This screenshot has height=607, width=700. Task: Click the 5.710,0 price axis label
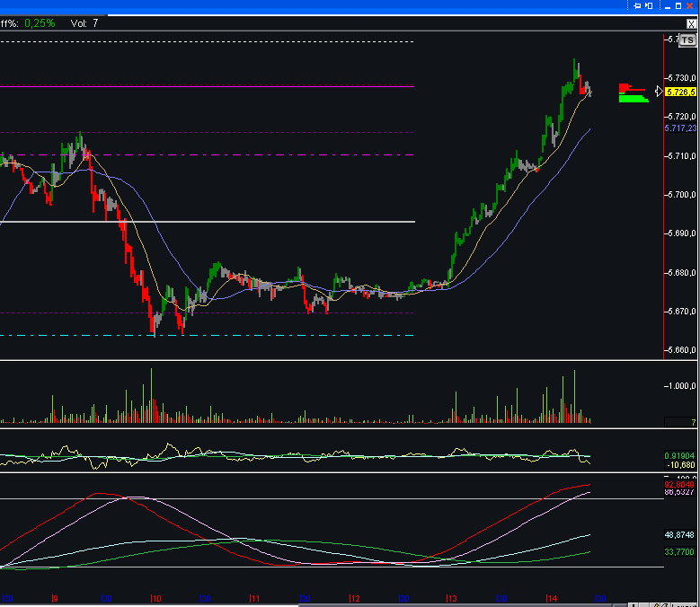point(682,156)
